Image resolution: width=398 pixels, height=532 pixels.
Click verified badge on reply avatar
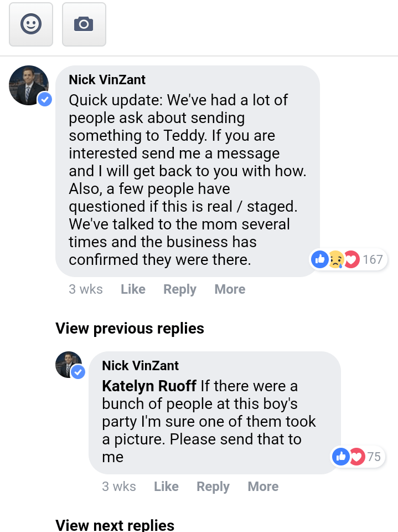click(78, 372)
